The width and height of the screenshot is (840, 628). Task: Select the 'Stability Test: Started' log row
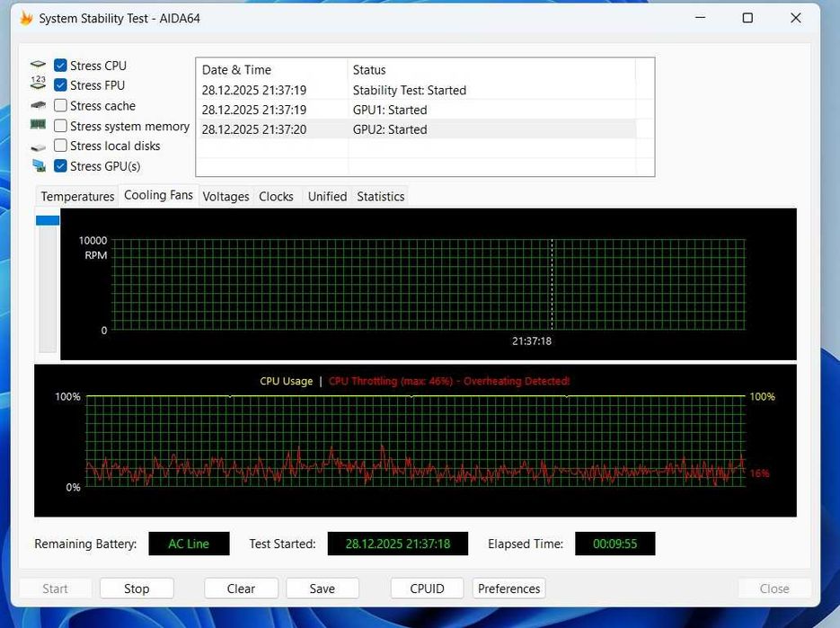[x=418, y=90]
